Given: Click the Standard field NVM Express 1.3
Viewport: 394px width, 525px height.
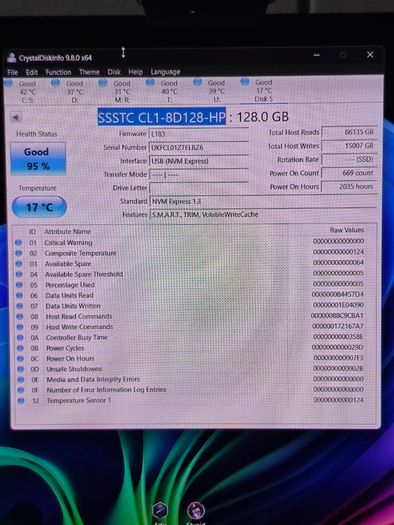Looking at the screenshot, I should (263, 201).
